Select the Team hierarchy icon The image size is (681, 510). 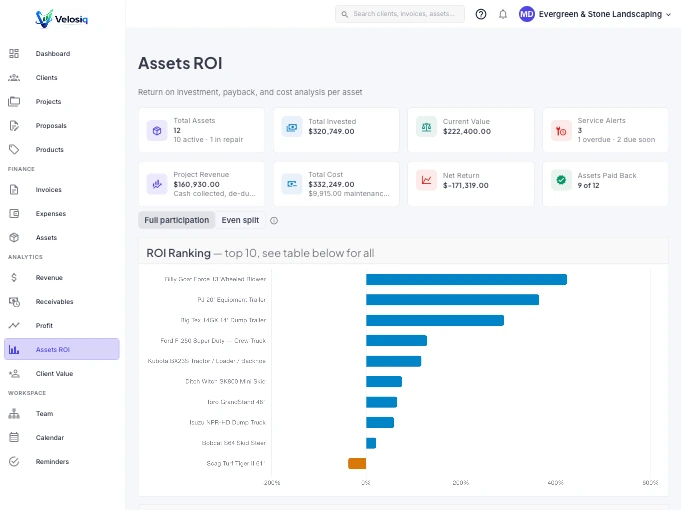tap(14, 414)
